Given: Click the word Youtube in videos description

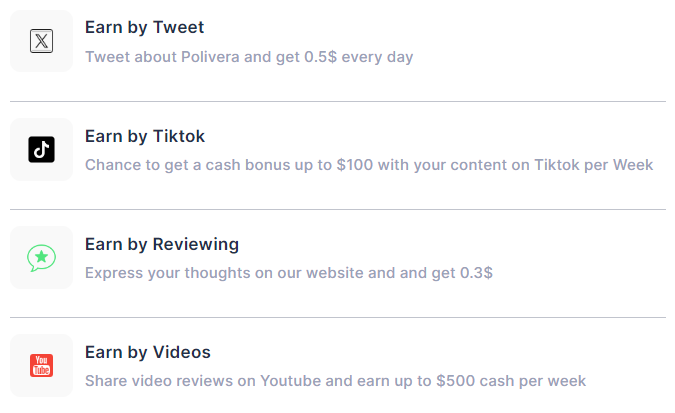Looking at the screenshot, I should (x=291, y=381).
